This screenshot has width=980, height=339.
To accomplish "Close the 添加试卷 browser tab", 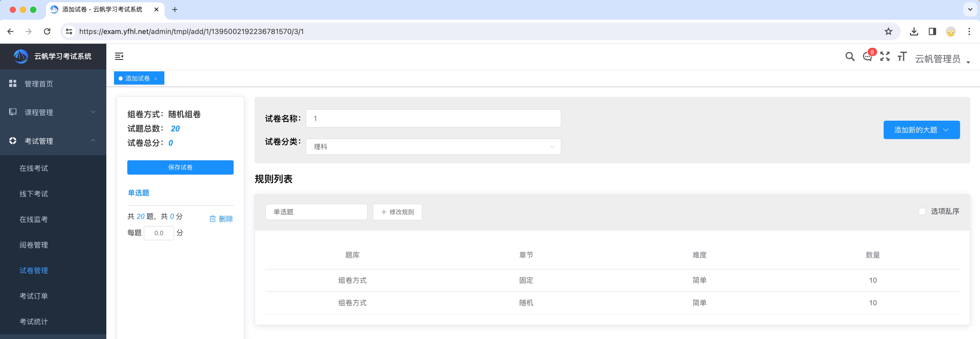I will pyautogui.click(x=156, y=9).
